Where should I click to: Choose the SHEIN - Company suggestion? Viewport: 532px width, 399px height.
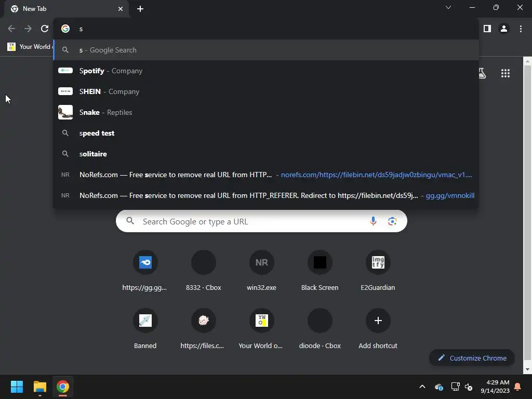coord(266,91)
